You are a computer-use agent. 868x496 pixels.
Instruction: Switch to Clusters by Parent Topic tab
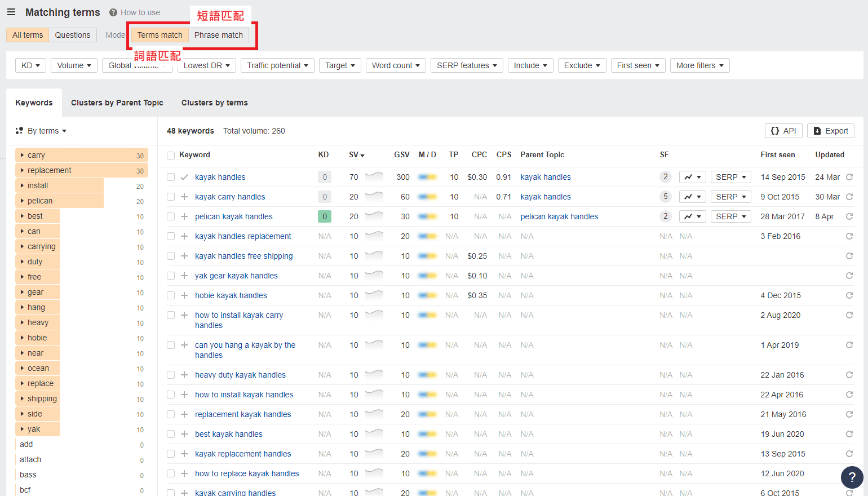(x=117, y=103)
